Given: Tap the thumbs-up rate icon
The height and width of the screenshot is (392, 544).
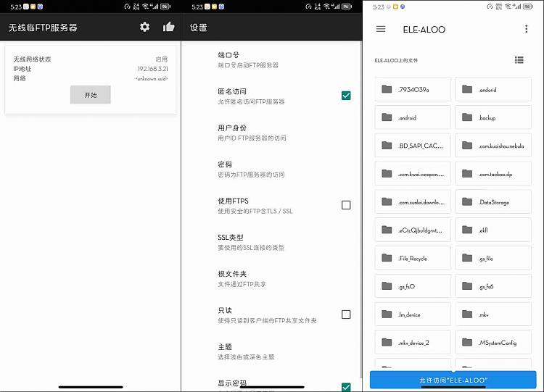Looking at the screenshot, I should 169,27.
